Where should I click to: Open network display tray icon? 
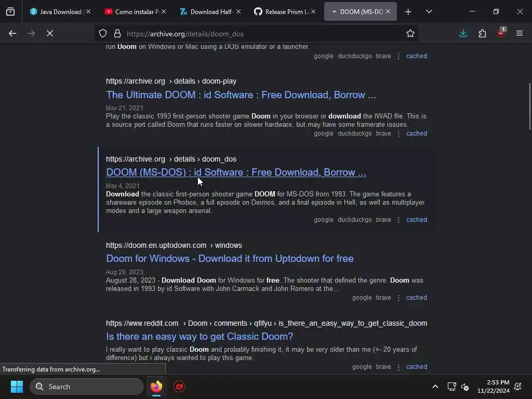click(x=451, y=387)
